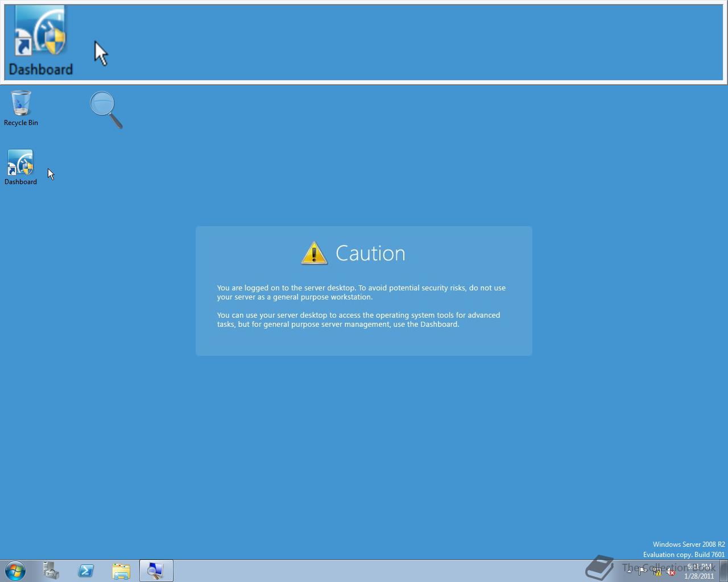
Task: Select the Dashboard shortcut on the desktop
Action: (x=20, y=167)
